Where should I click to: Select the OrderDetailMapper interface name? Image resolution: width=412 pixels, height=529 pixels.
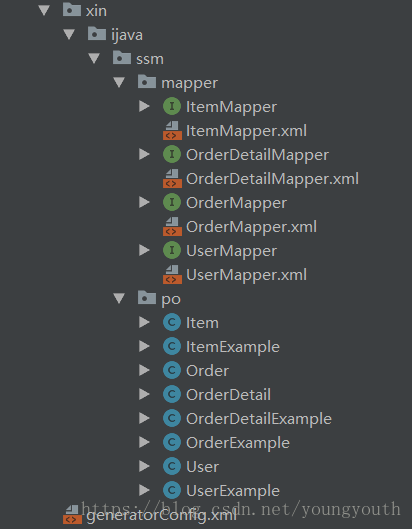pyautogui.click(x=257, y=155)
